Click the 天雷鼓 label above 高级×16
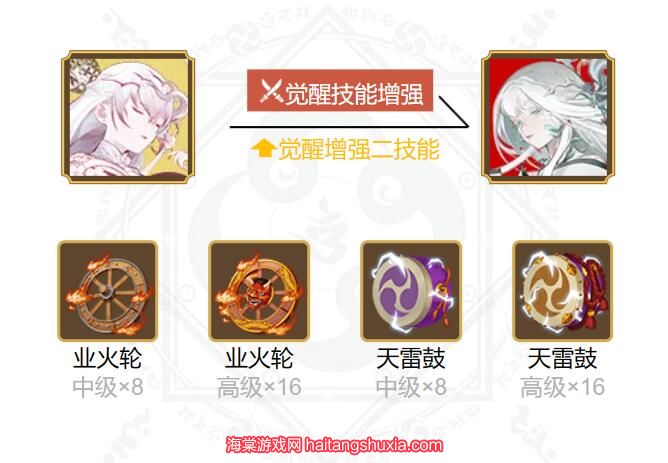This screenshot has width=668, height=463. (x=562, y=358)
